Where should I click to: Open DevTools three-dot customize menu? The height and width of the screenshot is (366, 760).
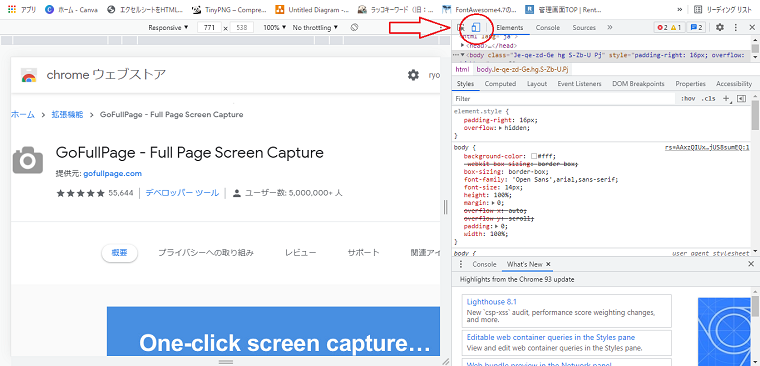736,28
